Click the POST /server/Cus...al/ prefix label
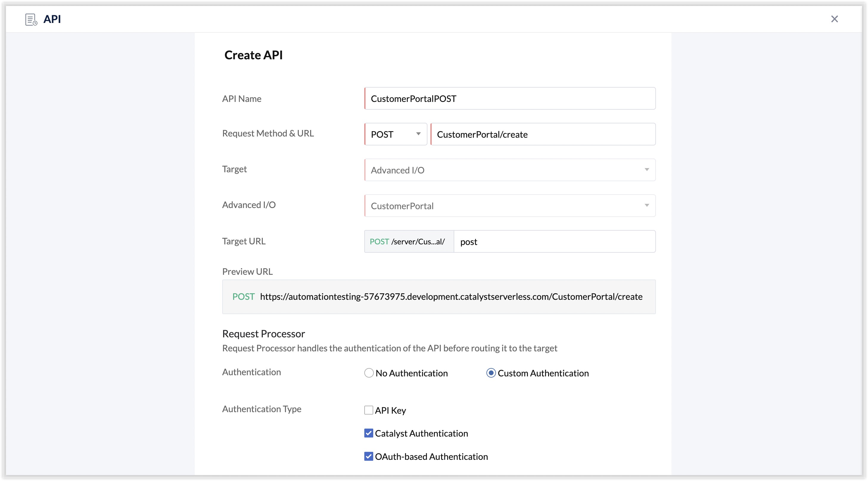 coord(409,241)
